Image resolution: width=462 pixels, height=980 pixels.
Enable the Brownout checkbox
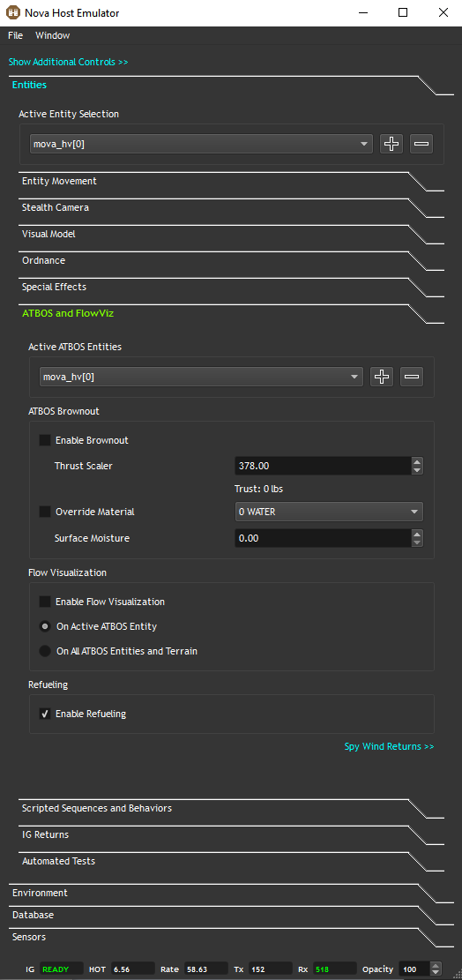point(45,440)
